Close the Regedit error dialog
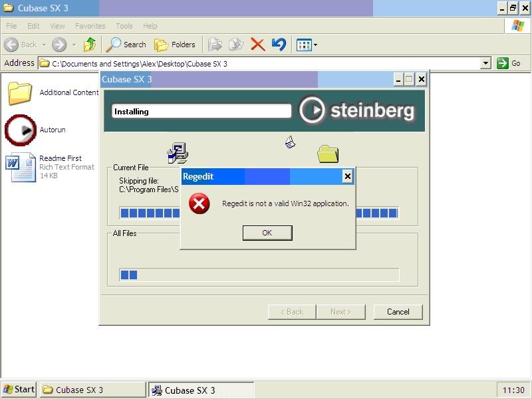Screen dimensions: 532x399 347,176
